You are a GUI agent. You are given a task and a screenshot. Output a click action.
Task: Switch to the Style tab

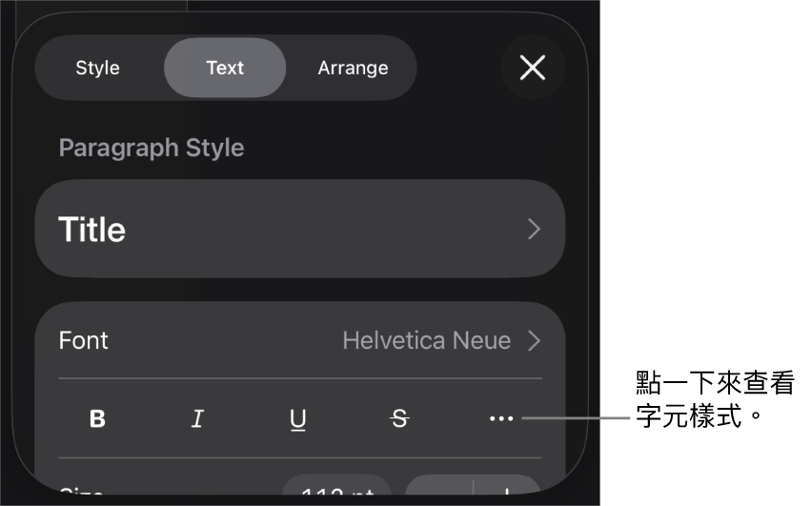(98, 68)
